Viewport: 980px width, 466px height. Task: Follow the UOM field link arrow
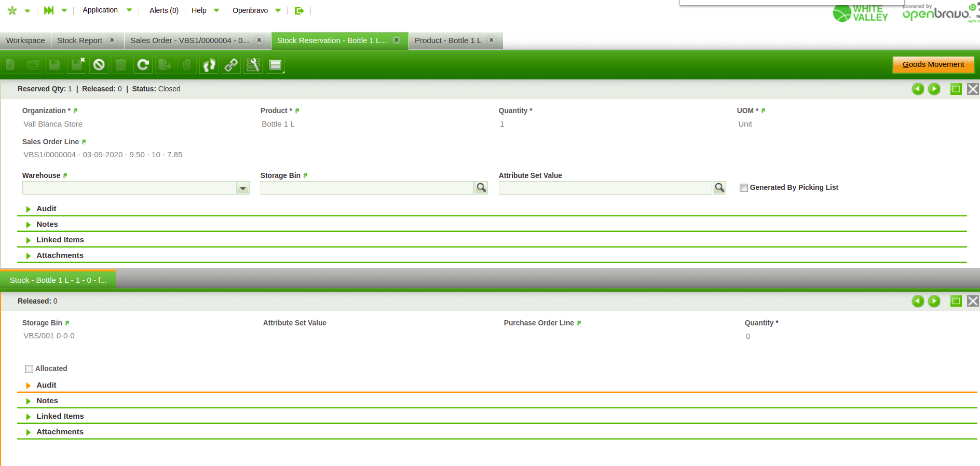[763, 111]
